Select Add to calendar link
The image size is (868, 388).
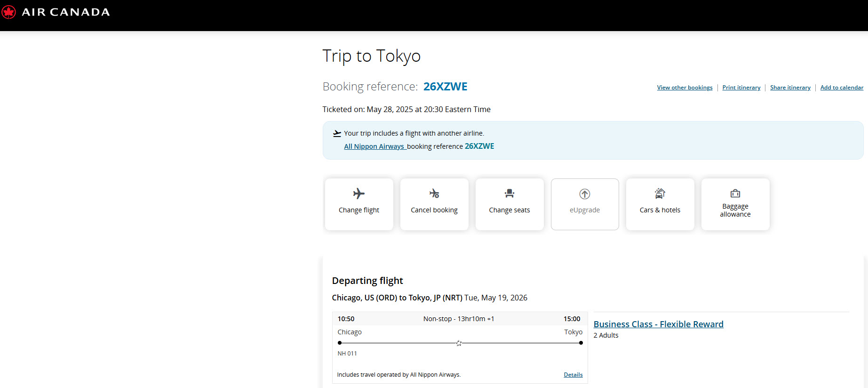click(842, 88)
